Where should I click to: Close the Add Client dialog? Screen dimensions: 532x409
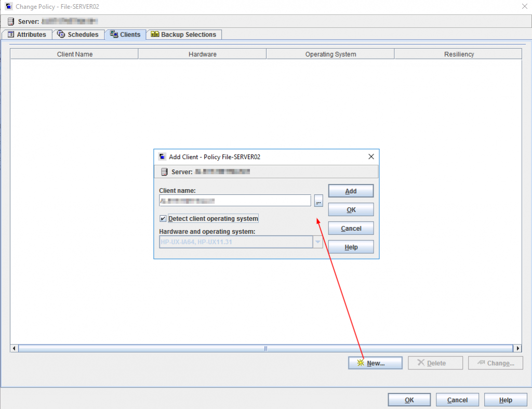pos(371,156)
